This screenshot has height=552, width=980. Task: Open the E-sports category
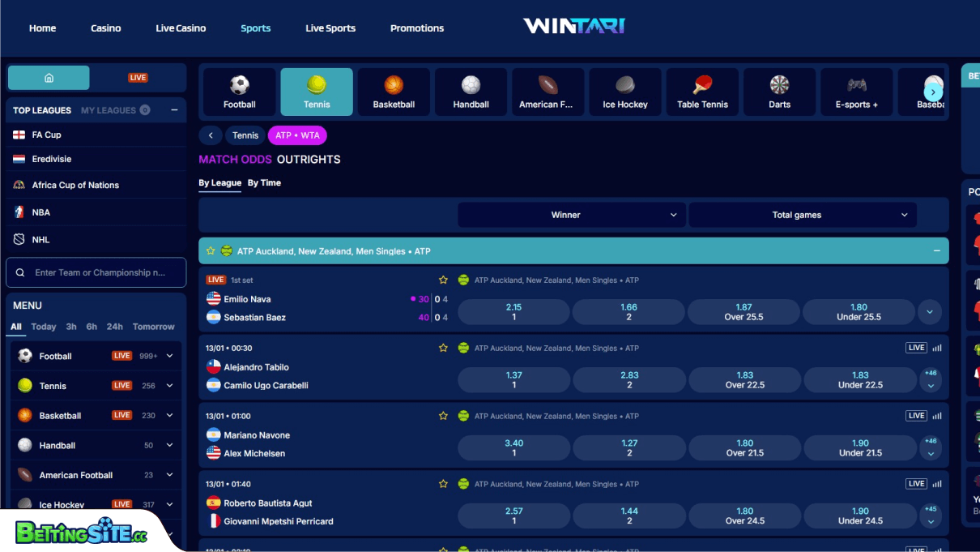[x=856, y=91]
